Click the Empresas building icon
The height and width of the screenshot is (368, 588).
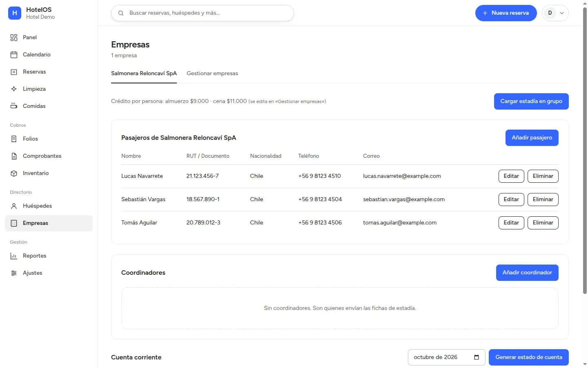coord(14,223)
